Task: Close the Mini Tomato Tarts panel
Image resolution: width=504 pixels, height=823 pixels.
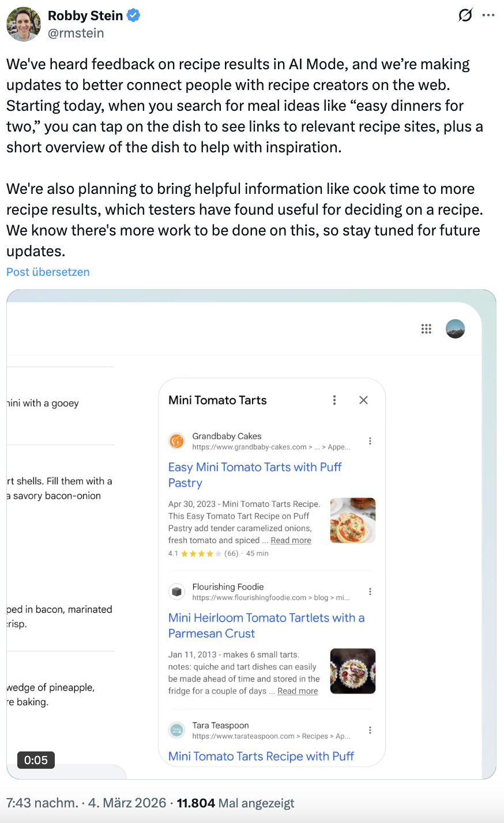Action: click(363, 399)
